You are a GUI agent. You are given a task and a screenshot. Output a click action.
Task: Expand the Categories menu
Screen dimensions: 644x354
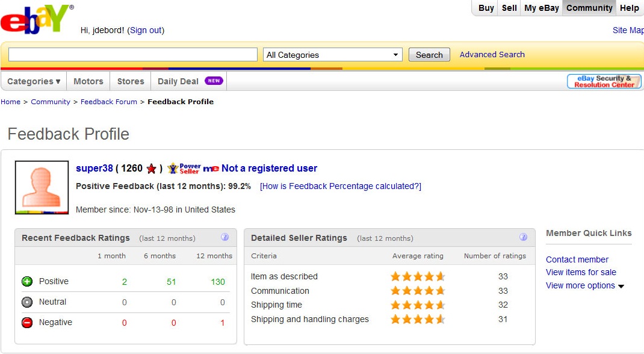click(x=34, y=81)
